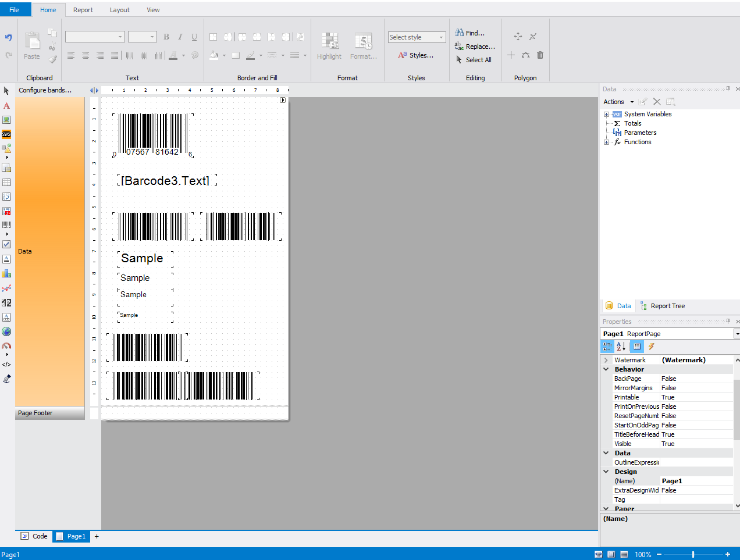The width and height of the screenshot is (740, 560).
Task: Open the font size combo box
Action: 143,37
